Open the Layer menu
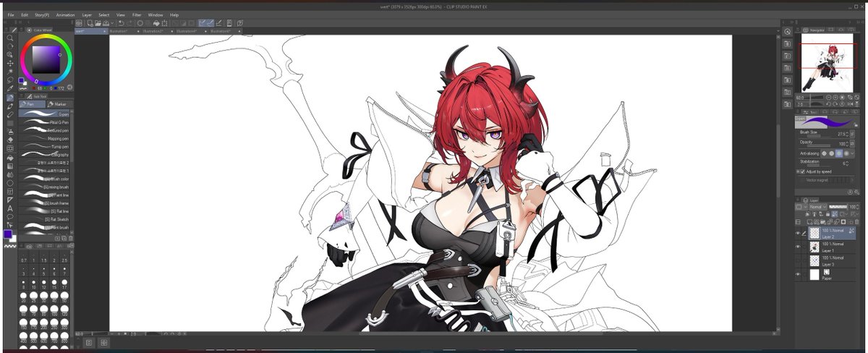The width and height of the screenshot is (868, 353). tap(87, 14)
